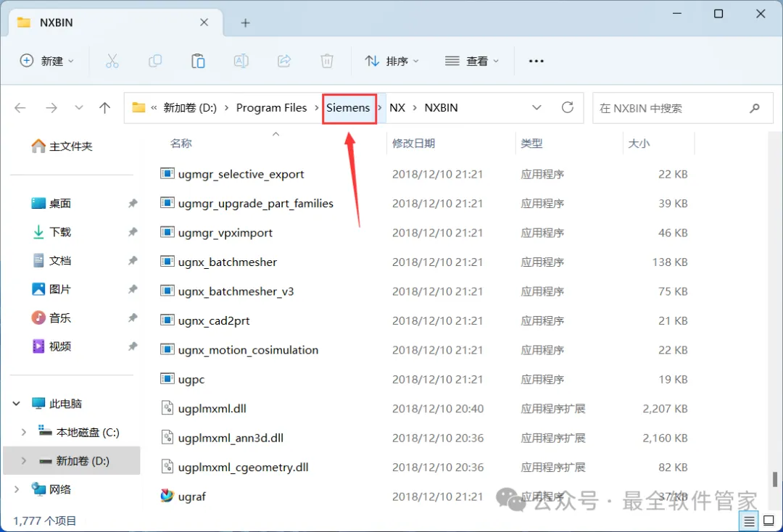This screenshot has width=783, height=532.
Task: Show hidden breadcrumb path chevrons
Action: tap(154, 108)
